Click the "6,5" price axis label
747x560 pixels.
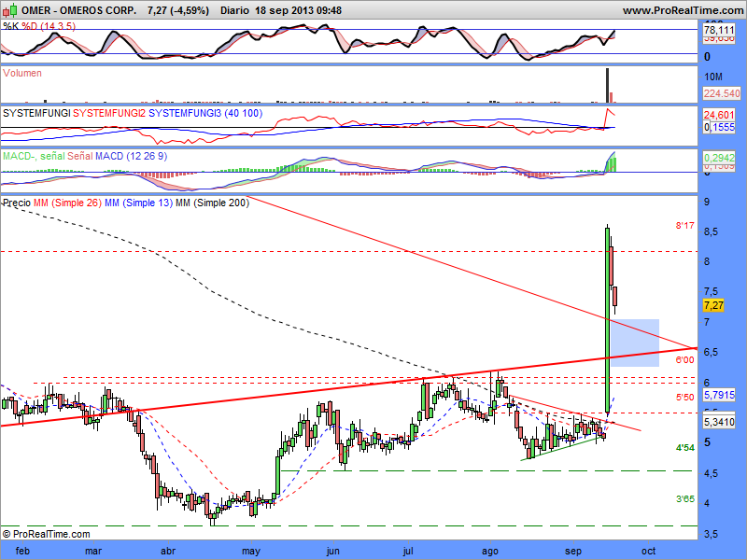click(x=711, y=353)
